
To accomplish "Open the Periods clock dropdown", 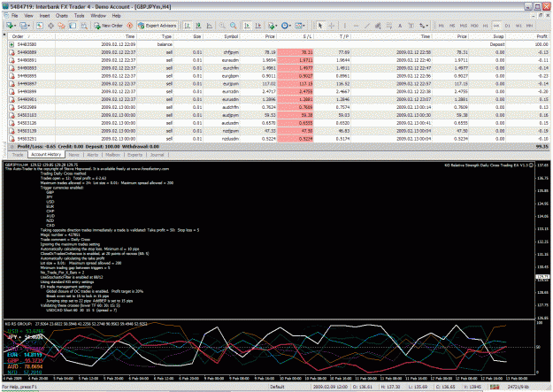I will click(x=286, y=26).
